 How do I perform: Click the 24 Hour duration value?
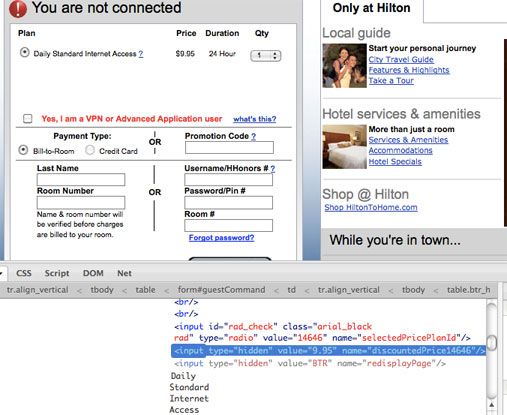[x=222, y=54]
